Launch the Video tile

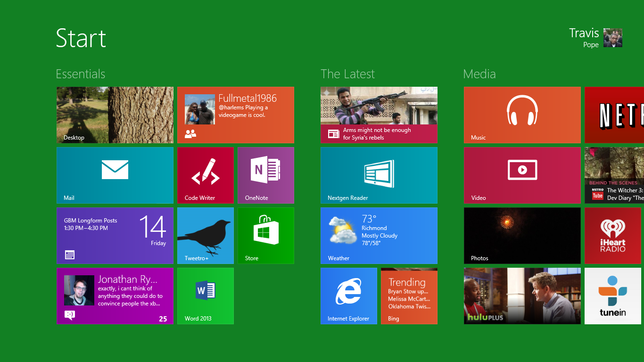point(522,175)
